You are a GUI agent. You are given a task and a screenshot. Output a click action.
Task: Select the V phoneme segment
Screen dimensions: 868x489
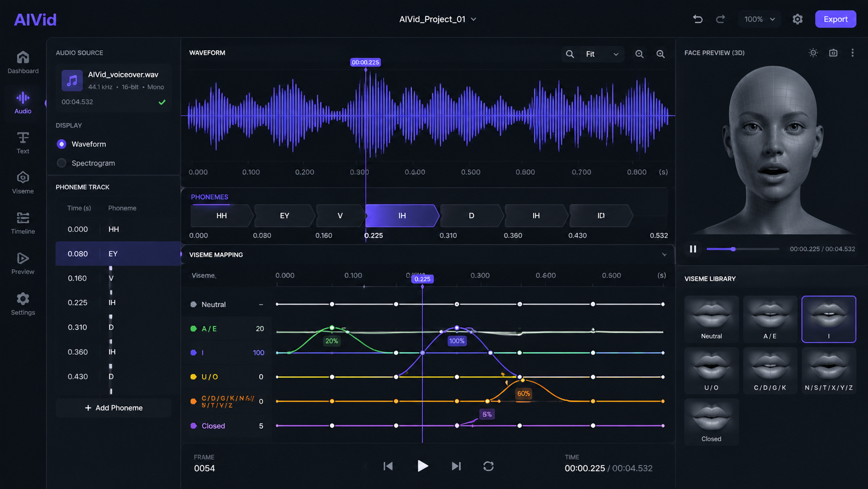(x=340, y=216)
